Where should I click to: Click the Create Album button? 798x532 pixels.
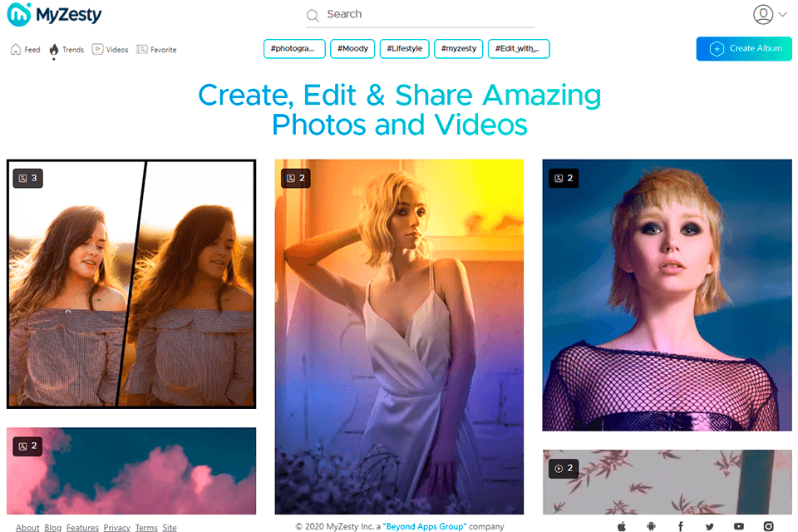point(743,48)
